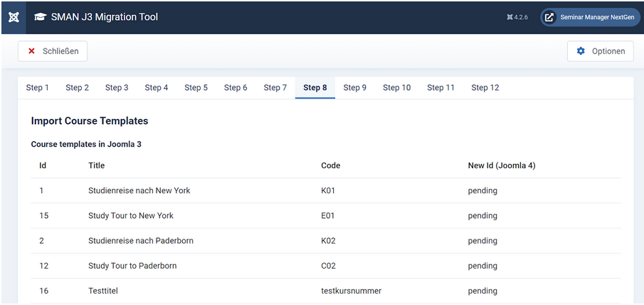Click the graduation cap icon in header

[40, 17]
